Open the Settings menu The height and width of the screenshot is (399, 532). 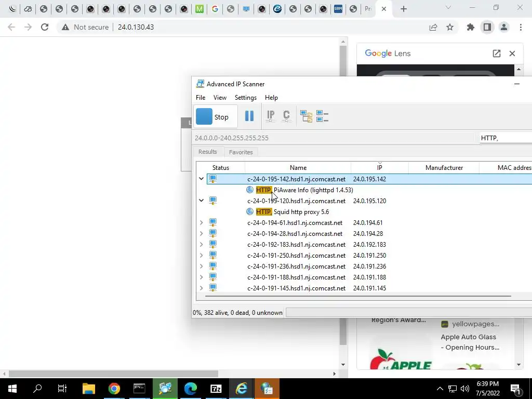246,98
